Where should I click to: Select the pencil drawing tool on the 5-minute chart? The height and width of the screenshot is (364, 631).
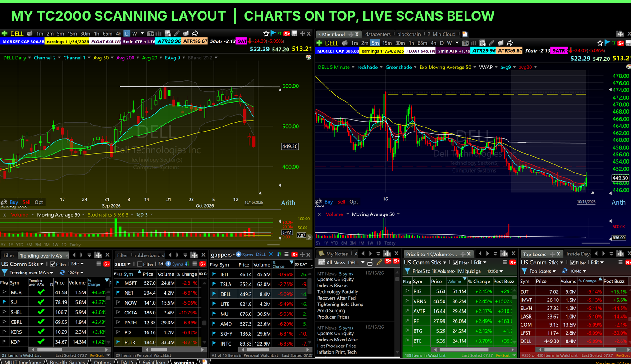[492, 43]
